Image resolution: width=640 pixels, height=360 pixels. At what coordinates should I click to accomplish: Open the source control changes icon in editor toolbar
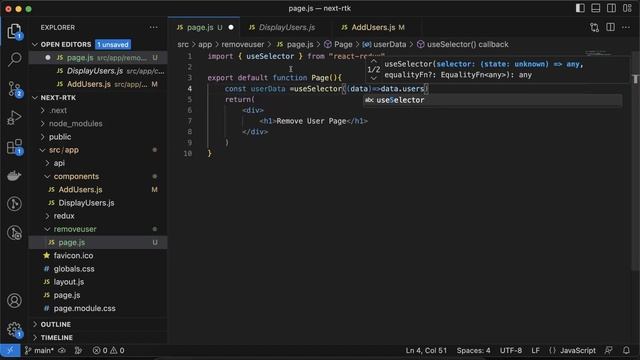coord(594,27)
